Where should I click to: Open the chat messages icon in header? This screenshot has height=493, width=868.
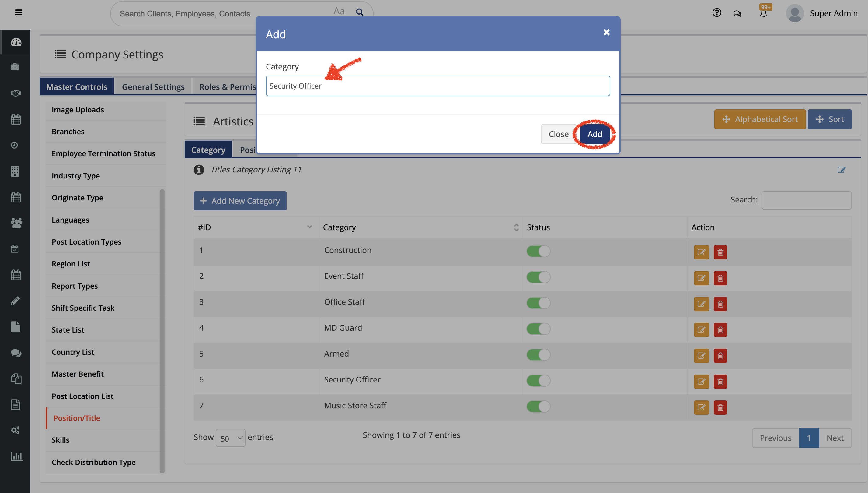(x=737, y=13)
